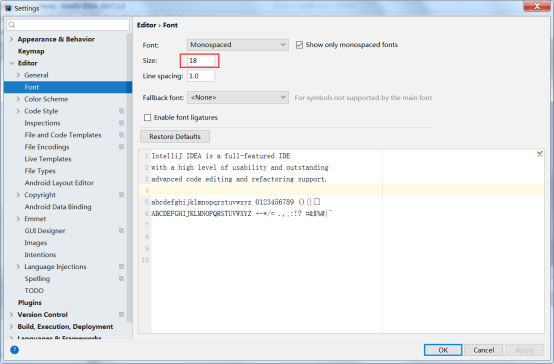The height and width of the screenshot is (364, 554).
Task: Click the IntelliJ icon in the title bar
Action: tap(8, 8)
